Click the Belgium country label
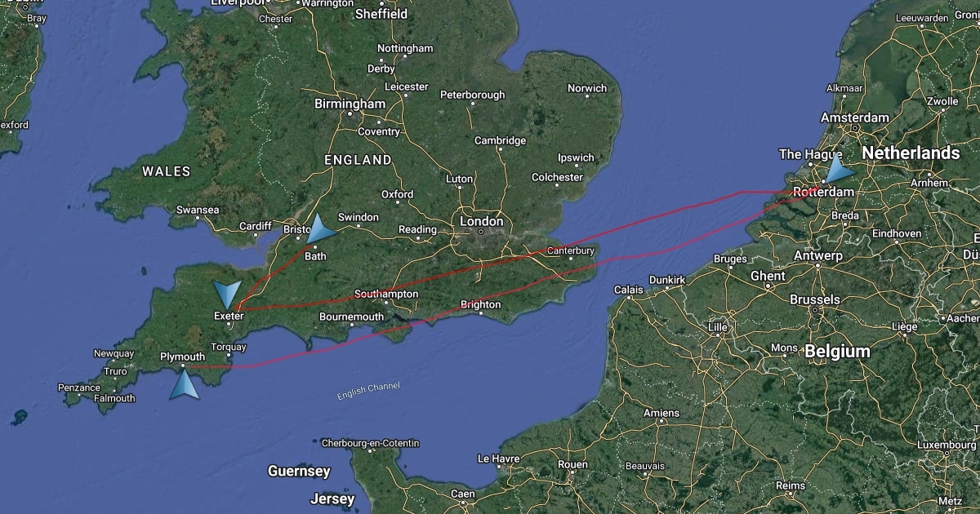980x514 pixels. click(837, 352)
